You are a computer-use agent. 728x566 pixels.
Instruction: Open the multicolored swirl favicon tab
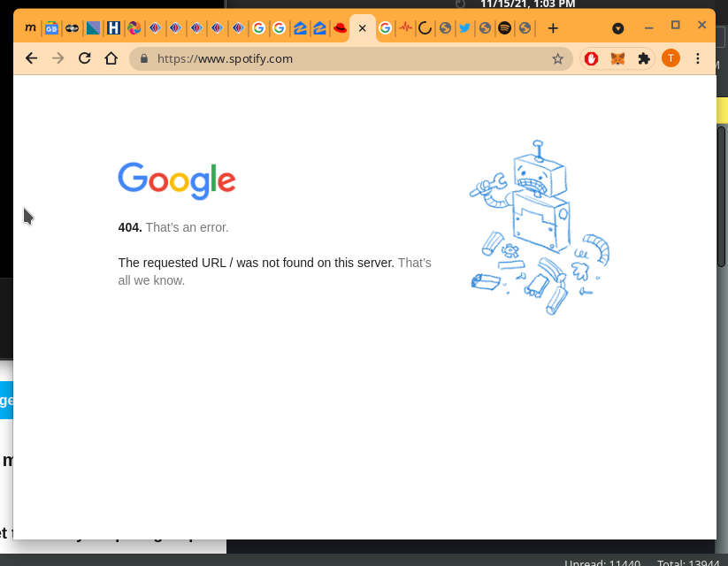pos(134,28)
